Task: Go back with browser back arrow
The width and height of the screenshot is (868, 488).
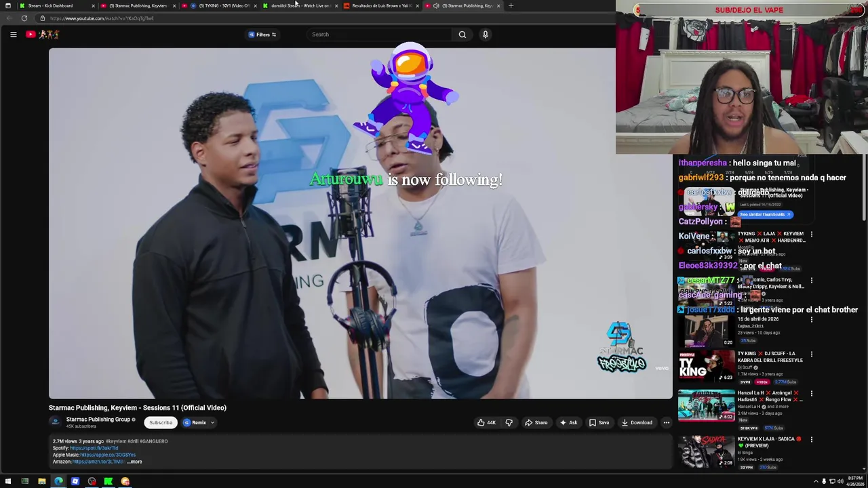Action: click(x=9, y=18)
